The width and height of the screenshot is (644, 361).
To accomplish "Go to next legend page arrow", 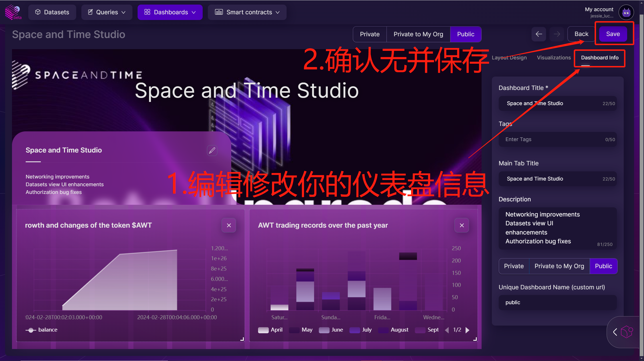I will (467, 330).
